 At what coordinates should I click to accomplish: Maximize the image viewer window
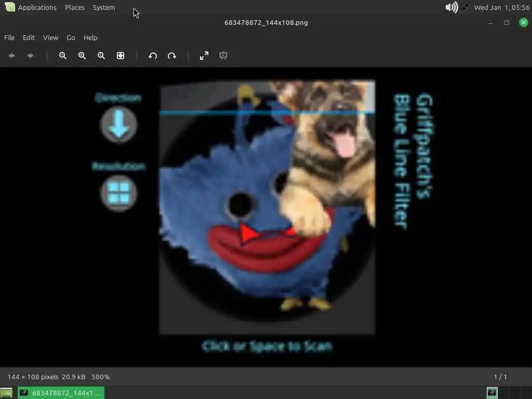pyautogui.click(x=507, y=23)
